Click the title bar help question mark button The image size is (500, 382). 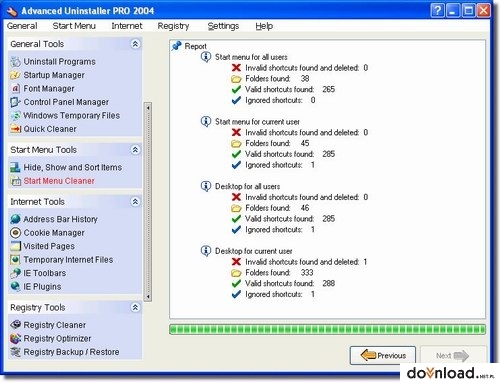(x=437, y=11)
